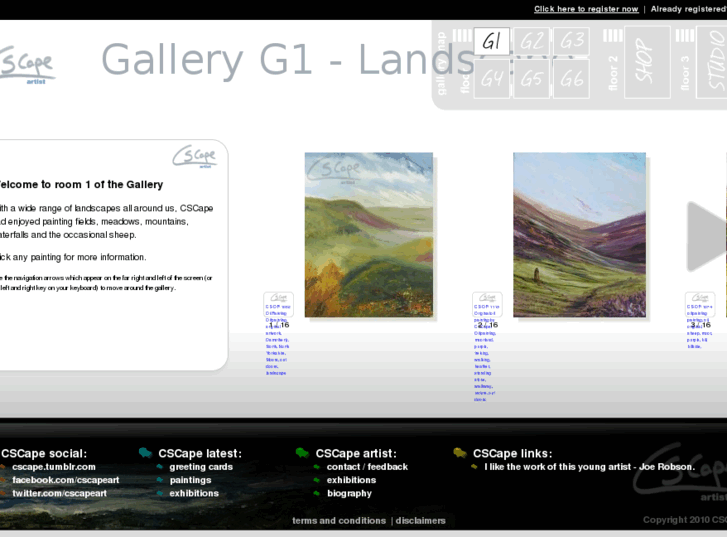Click the CSCape latest speech-bubble icon
Viewport: 727px width, 545px height.
[145, 453]
